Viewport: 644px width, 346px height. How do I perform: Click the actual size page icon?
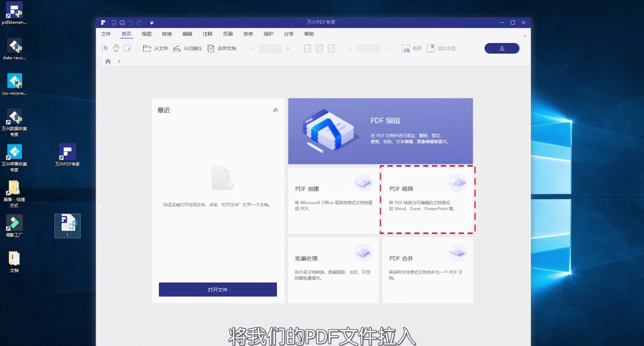click(x=331, y=48)
